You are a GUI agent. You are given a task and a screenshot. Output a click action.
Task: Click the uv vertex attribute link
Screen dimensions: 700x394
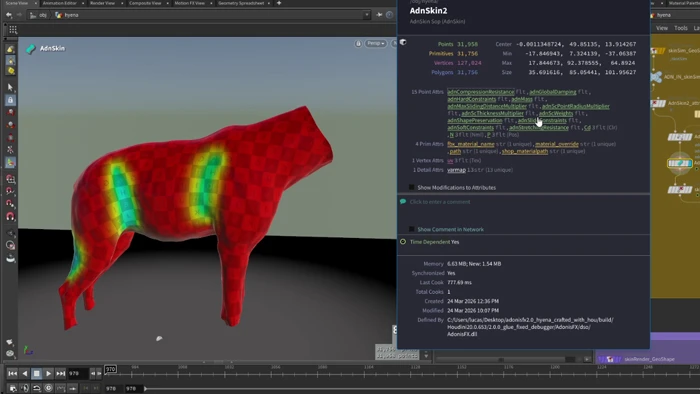coord(450,161)
